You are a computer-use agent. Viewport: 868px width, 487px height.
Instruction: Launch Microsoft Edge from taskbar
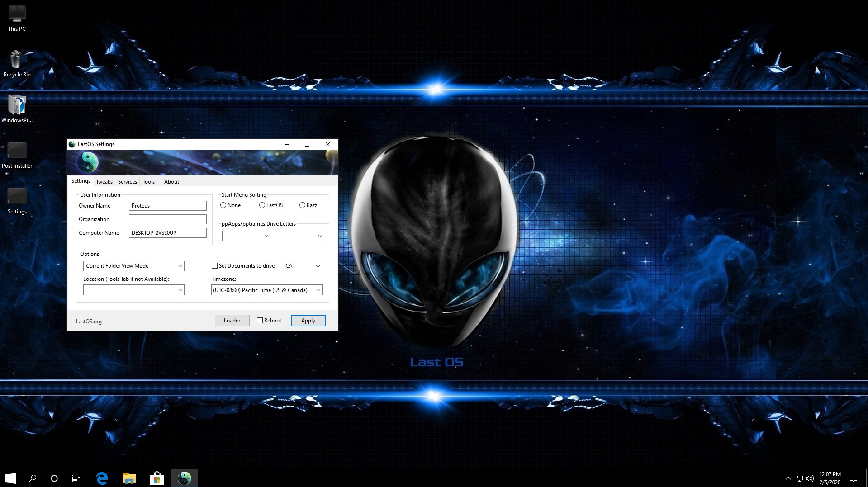[x=102, y=478]
